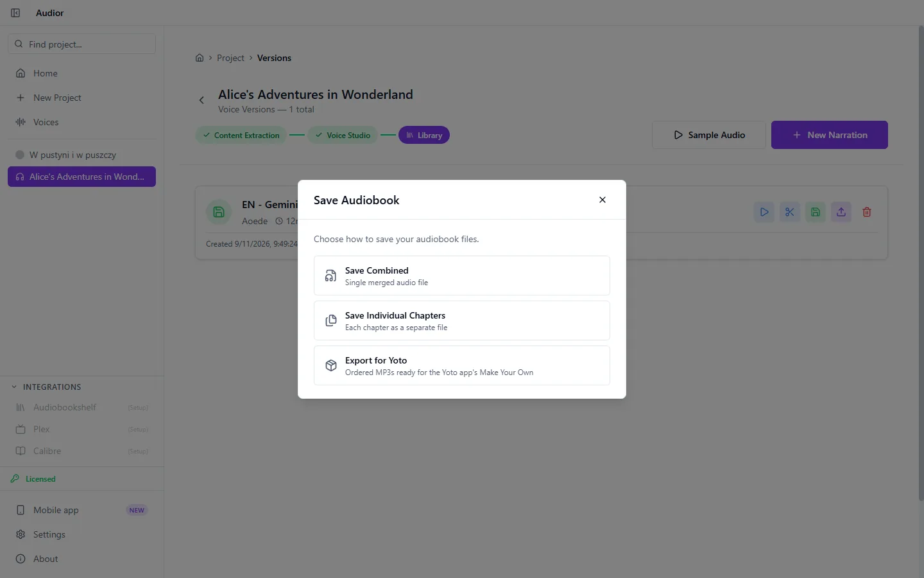Screen dimensions: 924x578
Task: Go to Voice Studio step
Action: coord(343,135)
